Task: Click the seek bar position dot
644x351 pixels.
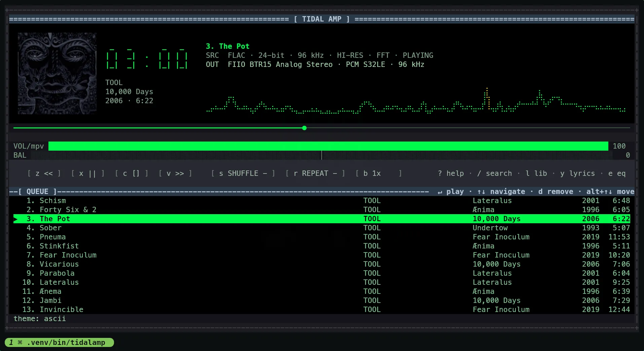Action: (x=304, y=128)
